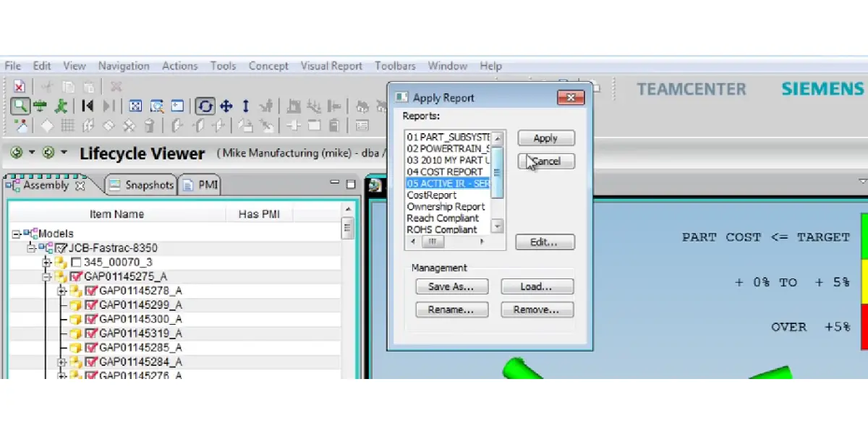Select the ROHS Compliant list entry
This screenshot has width=868, height=434.
tap(447, 230)
